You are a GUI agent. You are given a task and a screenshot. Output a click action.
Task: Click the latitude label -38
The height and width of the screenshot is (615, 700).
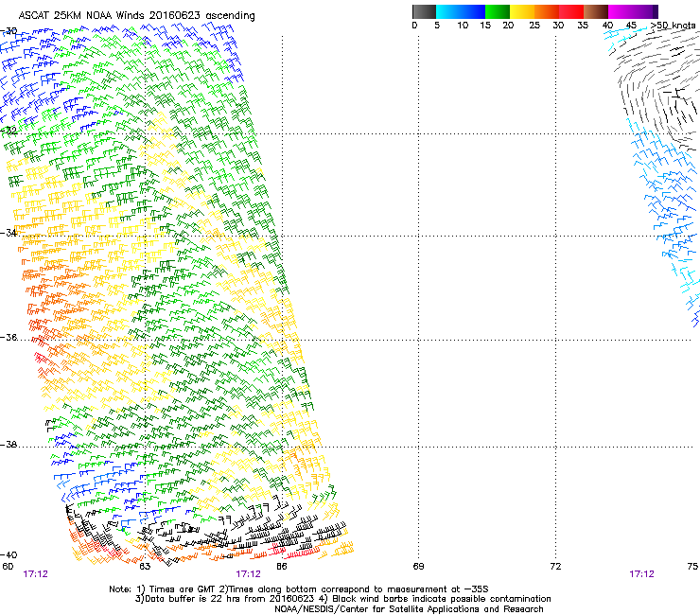(x=9, y=445)
